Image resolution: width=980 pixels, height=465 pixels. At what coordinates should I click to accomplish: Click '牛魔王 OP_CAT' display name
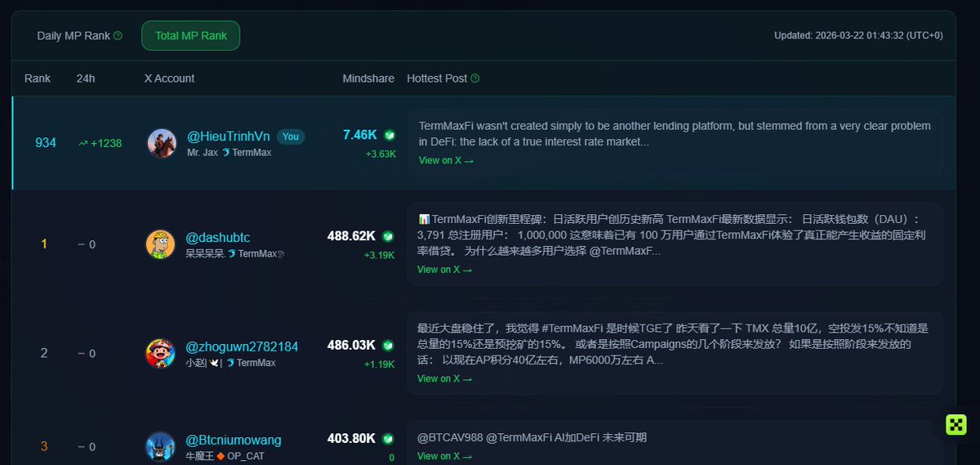click(225, 456)
